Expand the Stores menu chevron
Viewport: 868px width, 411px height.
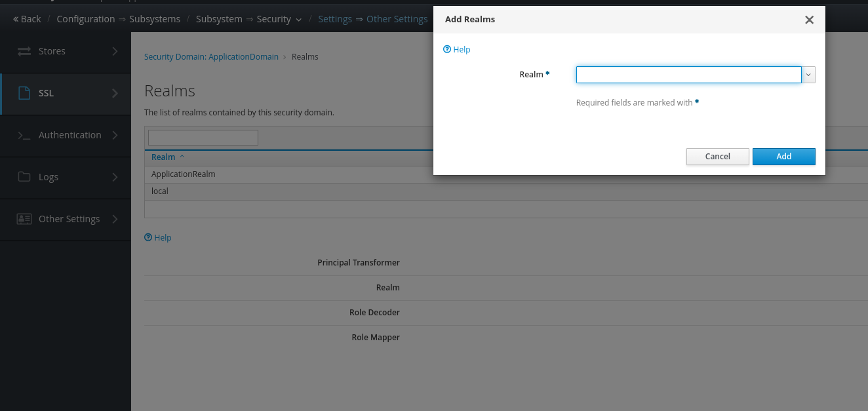click(115, 51)
